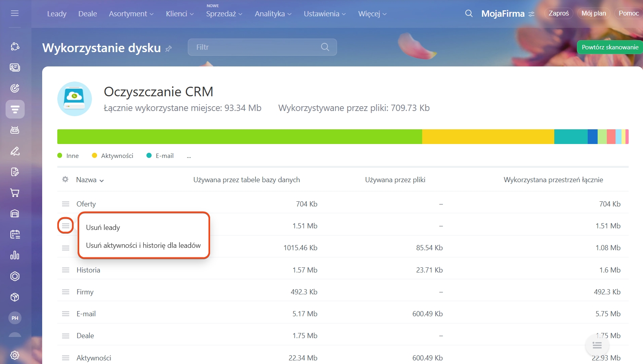Click the Zaproś button
Viewport: 643px width, 364px height.
[558, 14]
